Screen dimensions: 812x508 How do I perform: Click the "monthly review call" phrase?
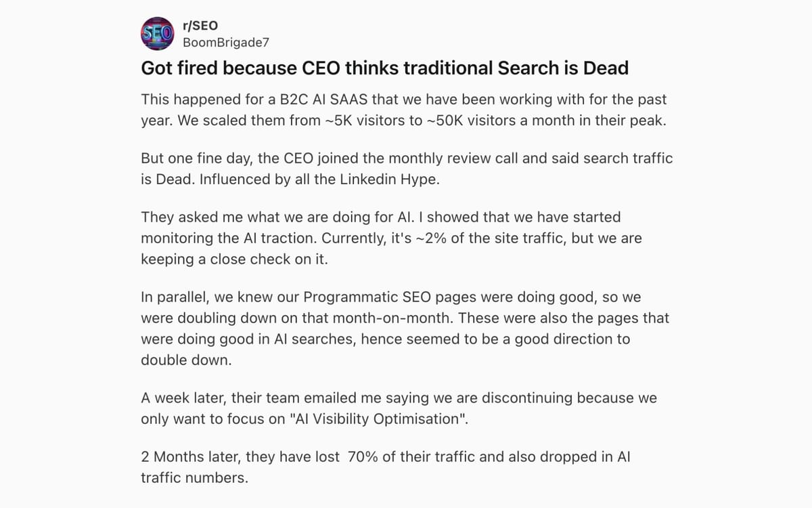[x=447, y=158]
